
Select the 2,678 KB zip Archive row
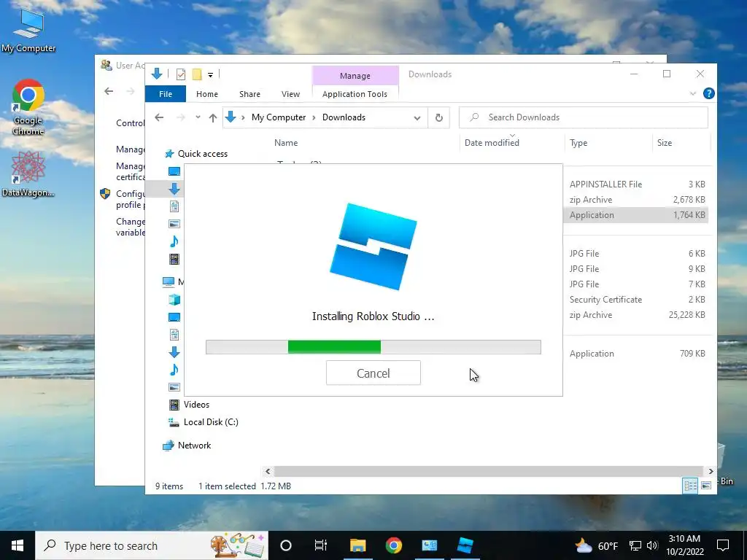[637, 200]
